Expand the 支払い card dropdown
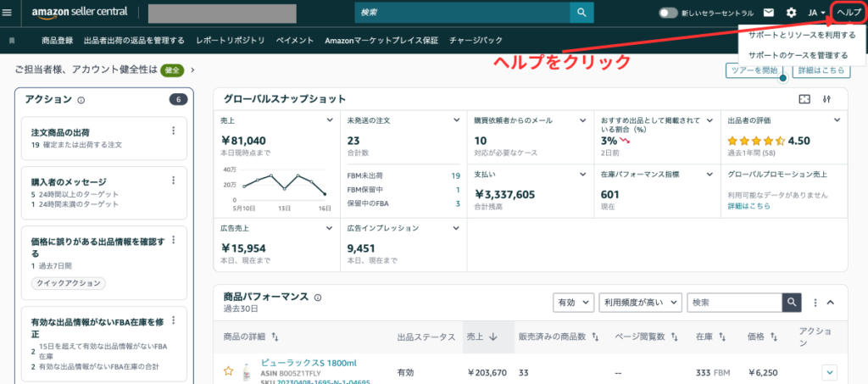The width and height of the screenshot is (868, 384). coord(583,174)
